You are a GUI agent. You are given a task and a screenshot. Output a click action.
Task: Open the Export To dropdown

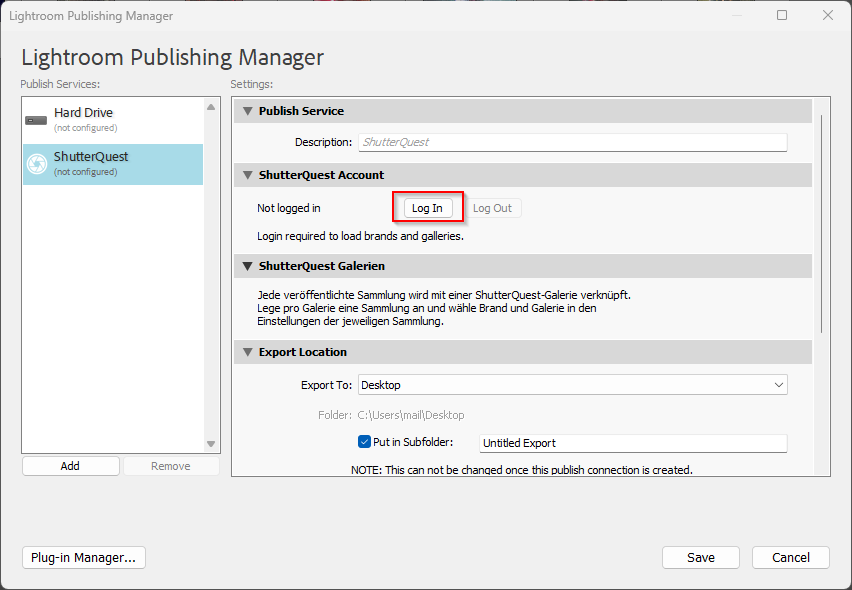pyautogui.click(x=573, y=385)
